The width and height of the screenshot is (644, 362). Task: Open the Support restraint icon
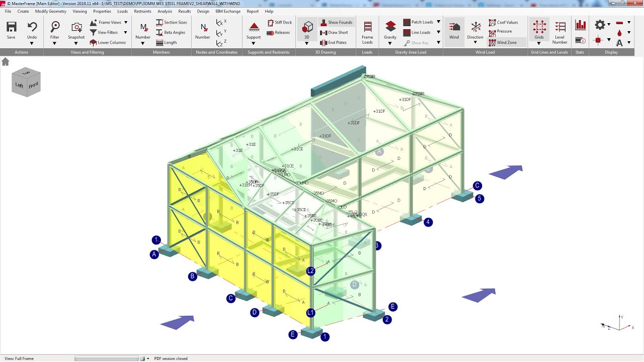click(x=254, y=27)
